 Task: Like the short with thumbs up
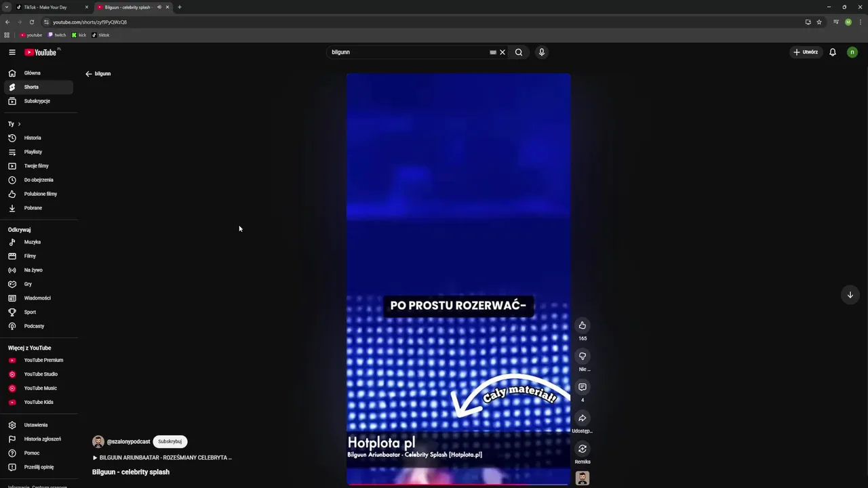pyautogui.click(x=582, y=325)
